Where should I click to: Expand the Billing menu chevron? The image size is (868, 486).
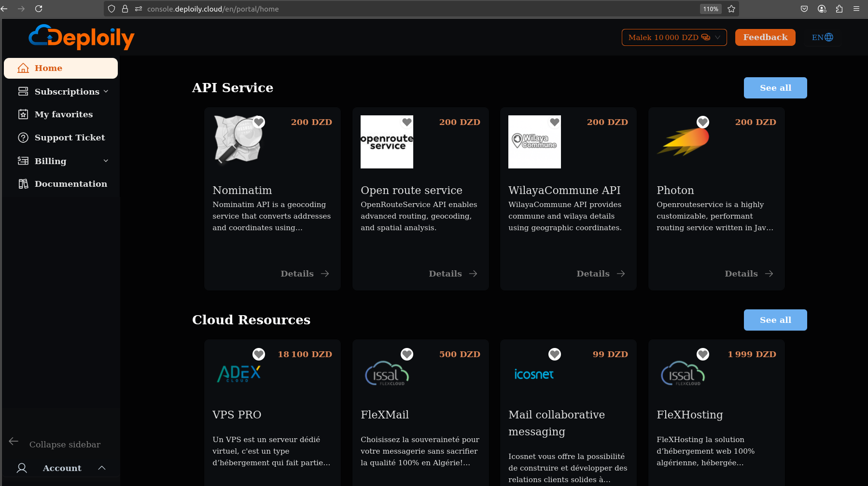pos(106,161)
